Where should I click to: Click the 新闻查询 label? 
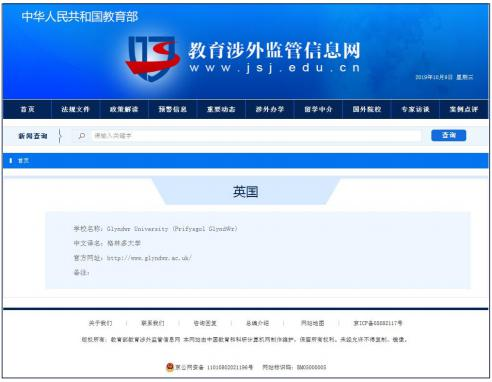tap(33, 136)
